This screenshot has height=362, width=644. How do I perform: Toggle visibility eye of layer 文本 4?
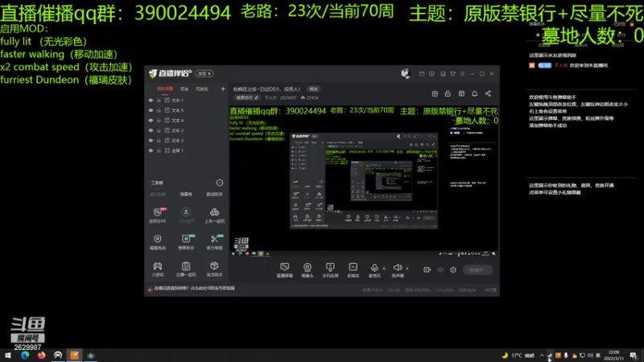point(151,120)
